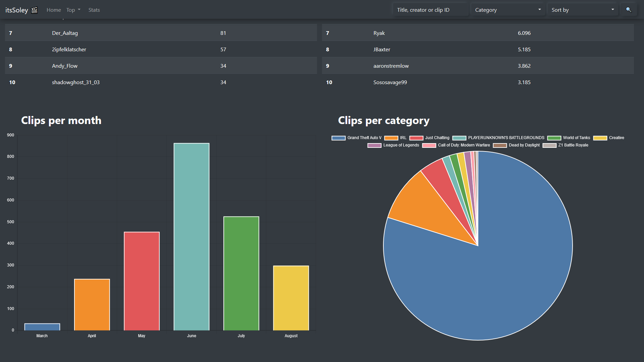Image resolution: width=644 pixels, height=362 pixels.
Task: Go to the Home nav link
Action: 54,10
